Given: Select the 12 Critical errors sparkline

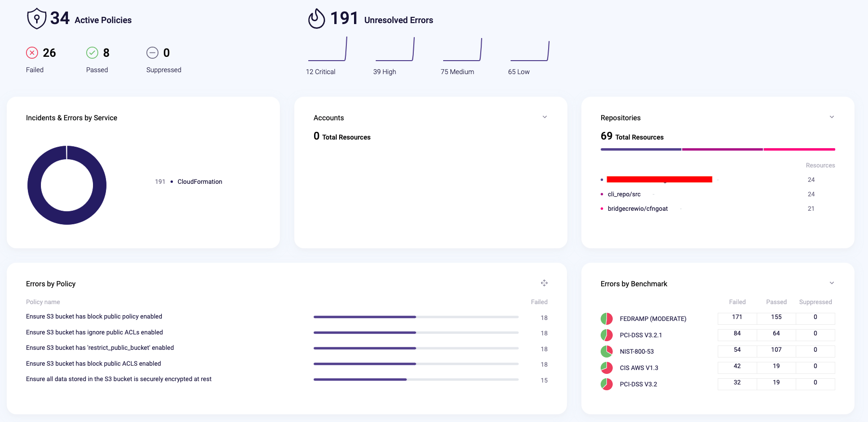Looking at the screenshot, I should (x=328, y=49).
